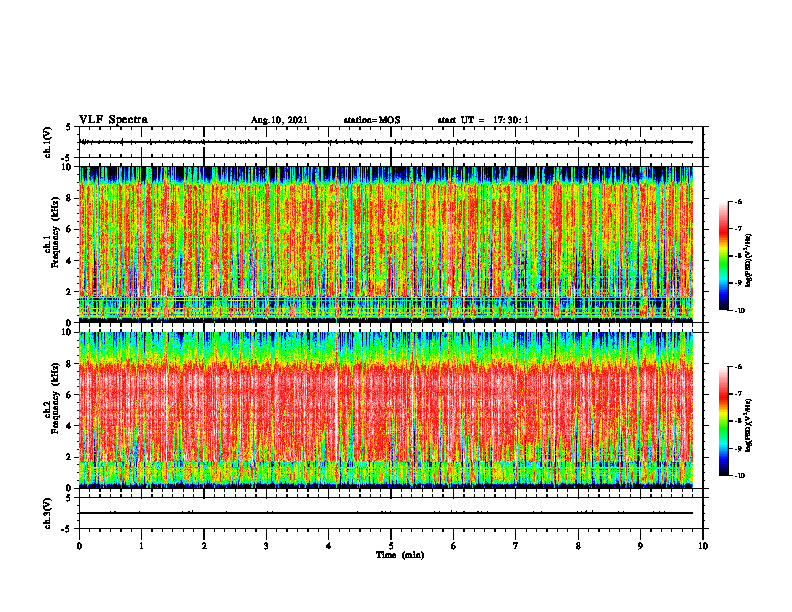792x612 pixels.
Task: Click the ch.1 frequency tick label '6'
Action: (x=70, y=230)
